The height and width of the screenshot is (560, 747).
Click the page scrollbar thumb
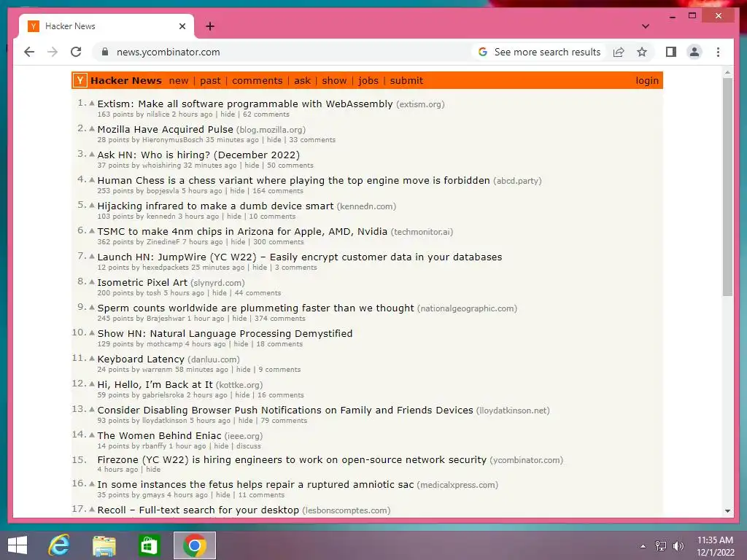727,187
